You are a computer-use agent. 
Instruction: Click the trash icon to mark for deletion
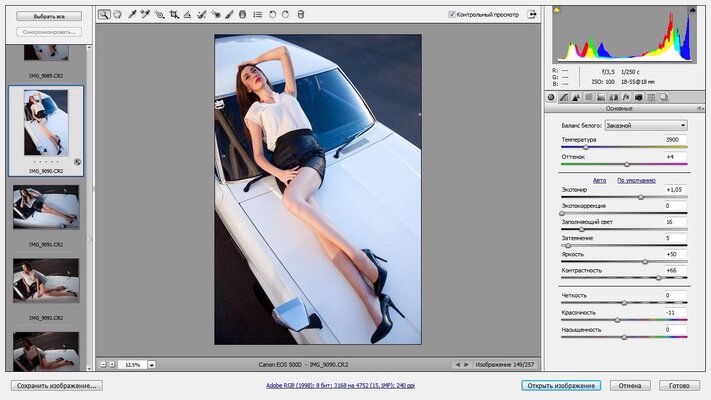pos(301,15)
